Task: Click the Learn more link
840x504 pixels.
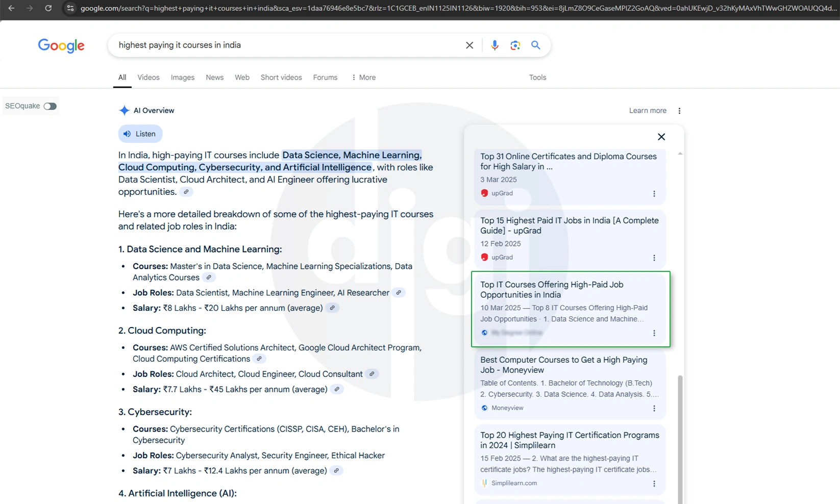Action: [648, 111]
